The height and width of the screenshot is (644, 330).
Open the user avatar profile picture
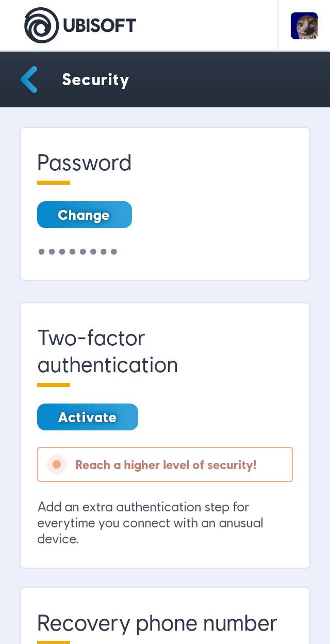tap(304, 26)
